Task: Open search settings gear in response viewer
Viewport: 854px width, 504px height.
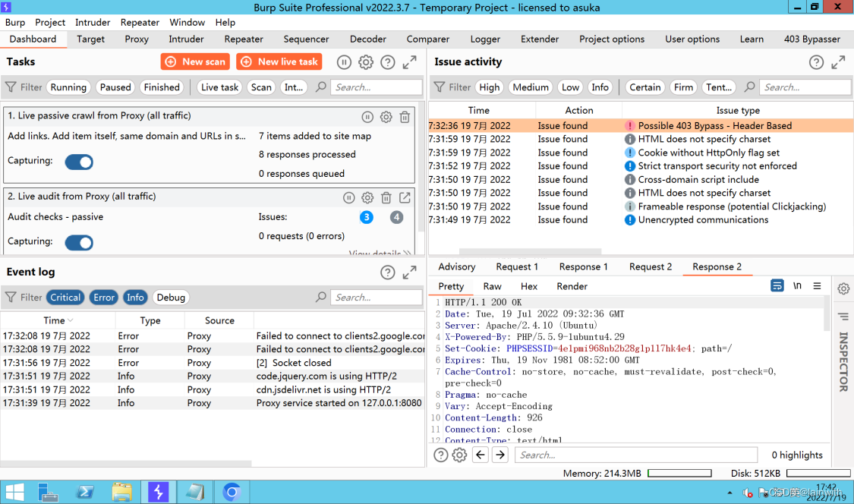Action: click(x=460, y=455)
